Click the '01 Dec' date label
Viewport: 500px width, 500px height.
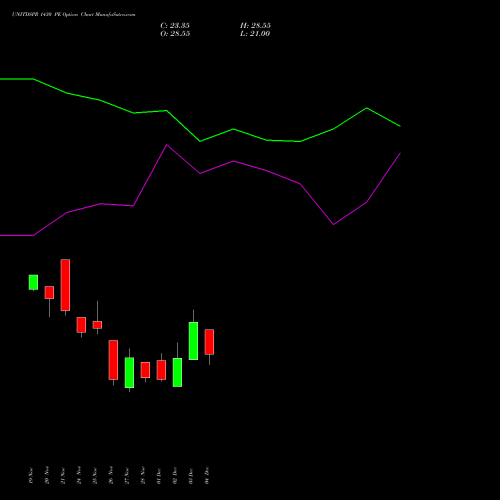point(159,475)
